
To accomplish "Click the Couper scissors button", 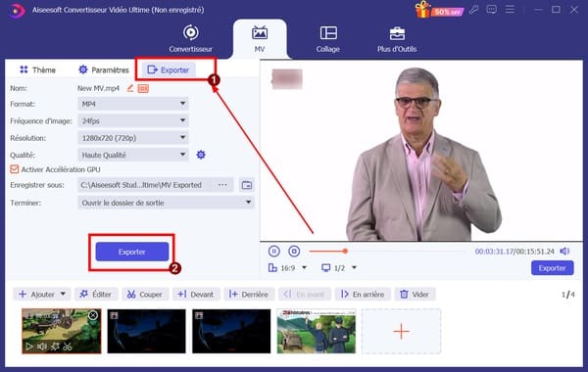I will (145, 295).
